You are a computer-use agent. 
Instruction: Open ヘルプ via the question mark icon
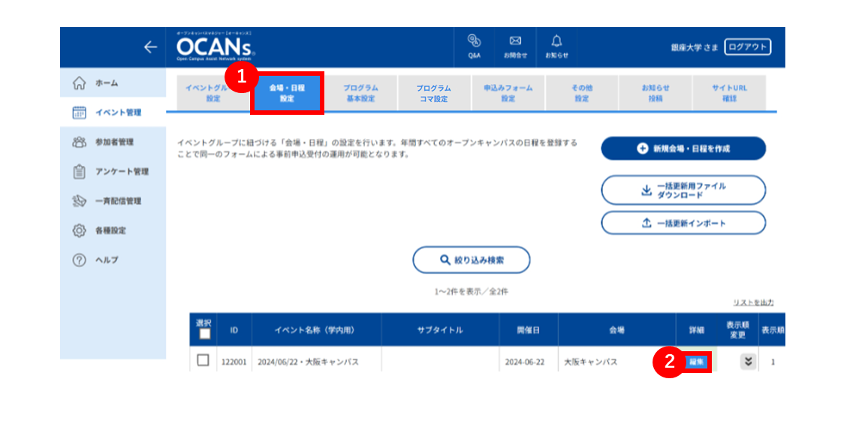[80, 260]
